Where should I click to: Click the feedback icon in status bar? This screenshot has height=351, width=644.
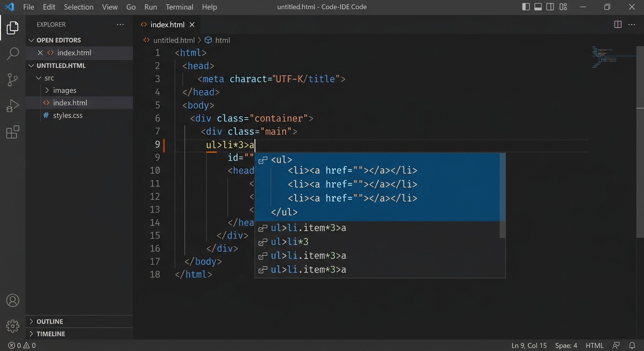[x=616, y=346]
